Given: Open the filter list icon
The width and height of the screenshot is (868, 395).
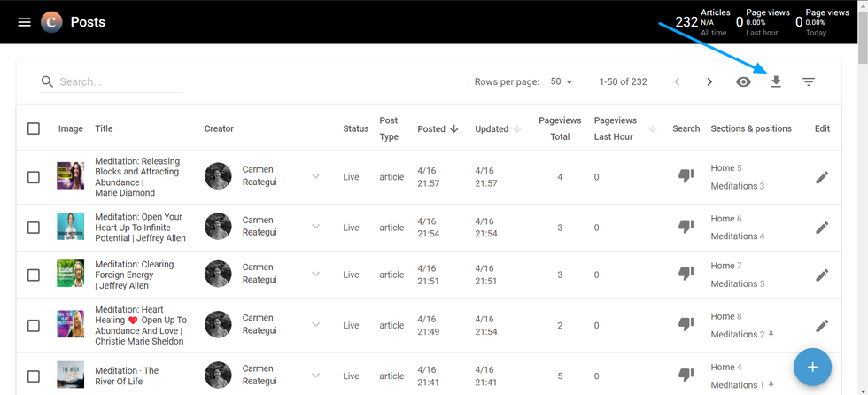Looking at the screenshot, I should 809,81.
